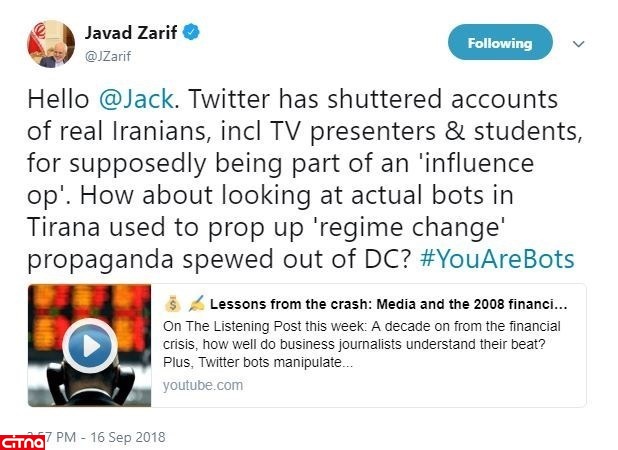Click the writing hand emoji icon
618x450 pixels.
click(195, 302)
